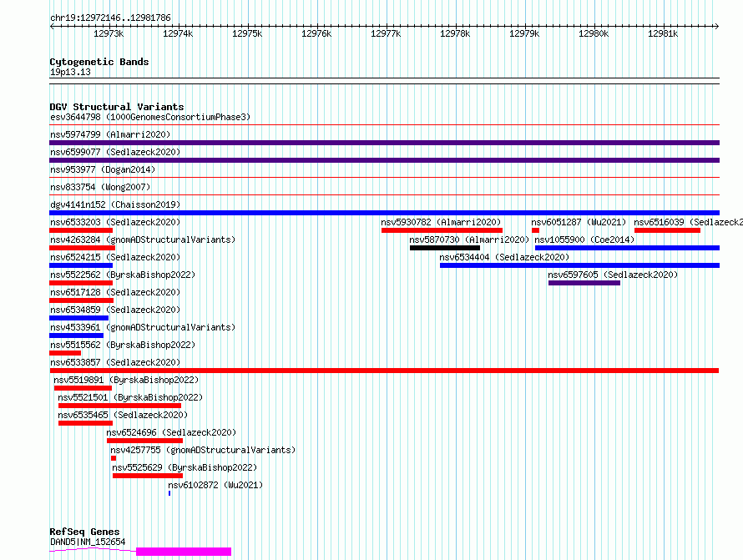Click the nsv4533961 gnomAD variant label
Screen dimensions: 743x560
click(143, 327)
